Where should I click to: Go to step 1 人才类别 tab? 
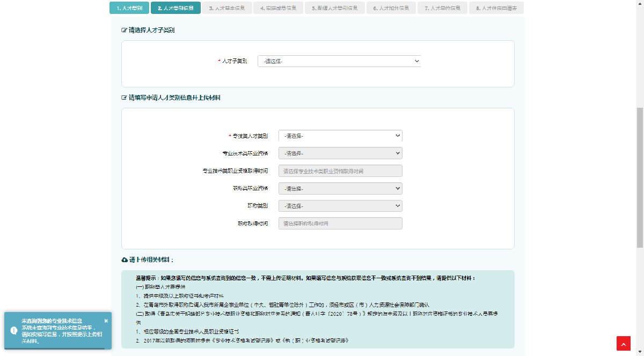tap(129, 8)
